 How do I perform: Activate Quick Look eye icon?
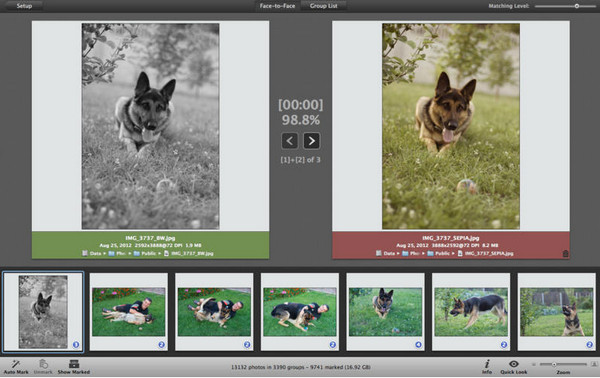[514, 364]
